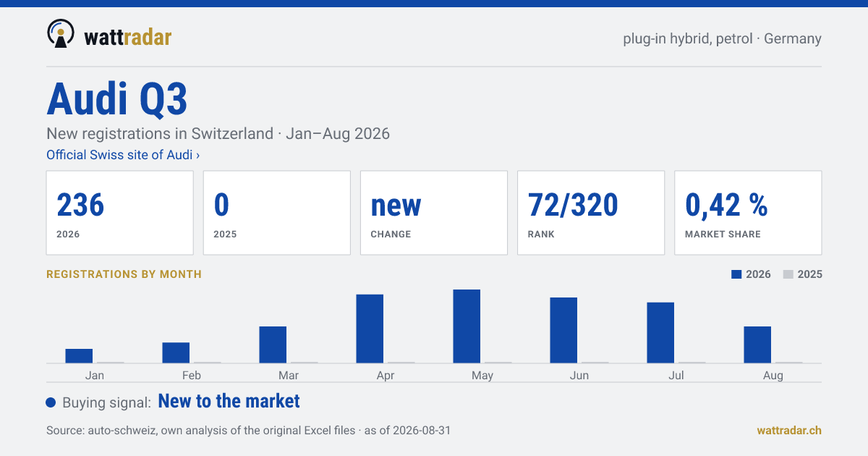Click the blue buying signal dot
The image size is (868, 456).
pos(51,402)
